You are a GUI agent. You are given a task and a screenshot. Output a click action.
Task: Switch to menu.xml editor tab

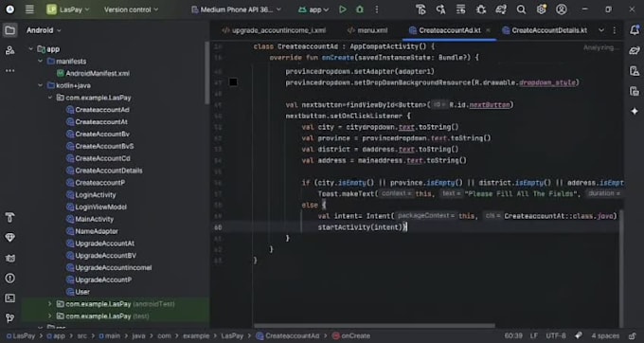click(367, 30)
